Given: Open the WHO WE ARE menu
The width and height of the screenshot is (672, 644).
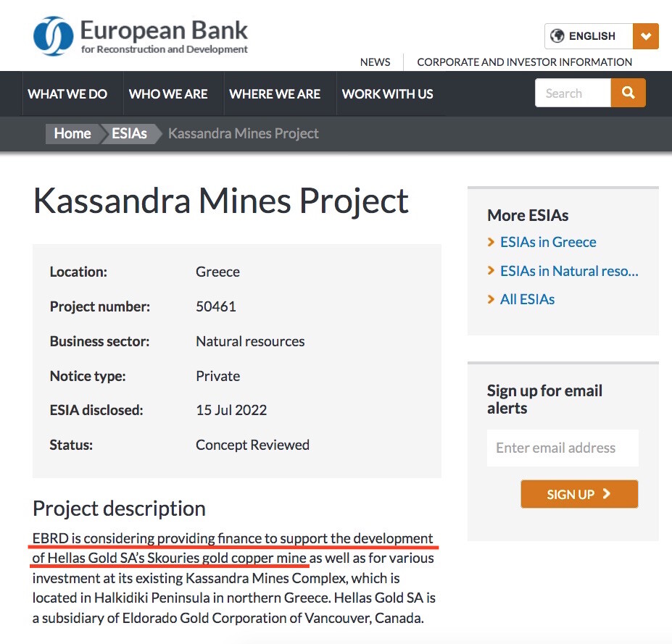Looking at the screenshot, I should (168, 93).
